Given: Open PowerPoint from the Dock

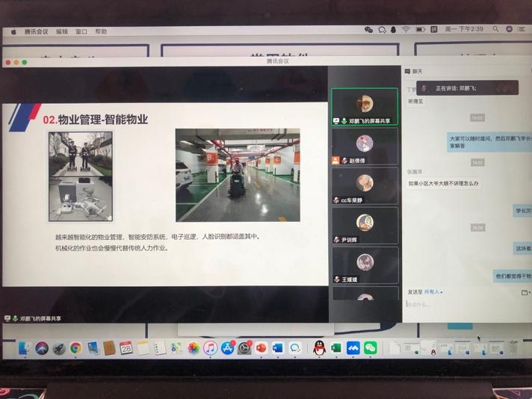Looking at the screenshot, I should pos(262,347).
